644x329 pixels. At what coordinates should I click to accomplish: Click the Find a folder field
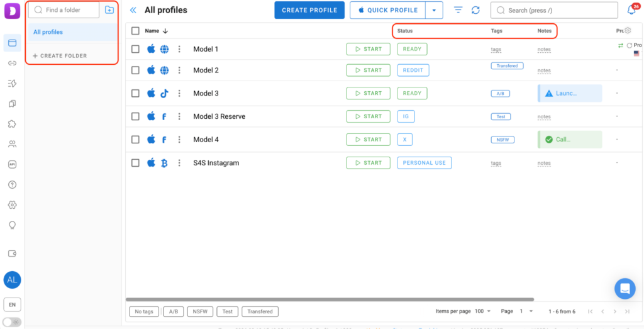tap(64, 10)
